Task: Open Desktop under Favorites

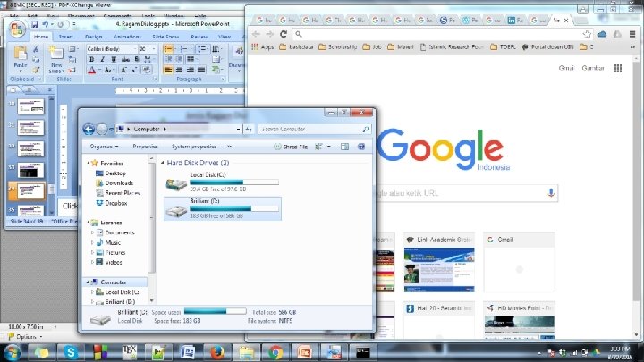Action: (x=111, y=173)
